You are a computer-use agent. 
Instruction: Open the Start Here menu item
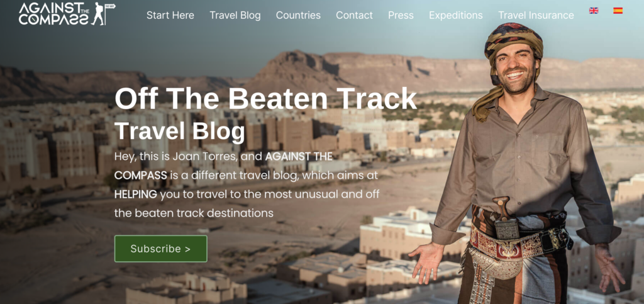[x=170, y=15]
